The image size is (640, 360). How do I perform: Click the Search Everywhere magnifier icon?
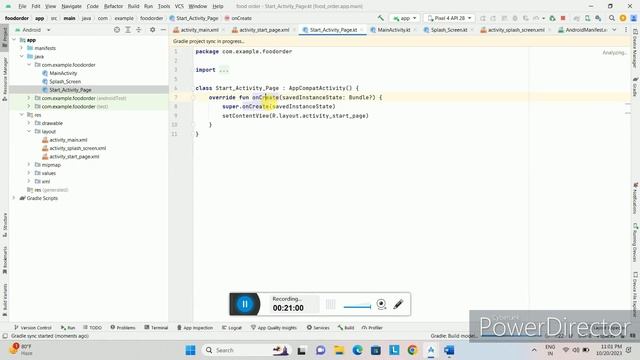611,18
